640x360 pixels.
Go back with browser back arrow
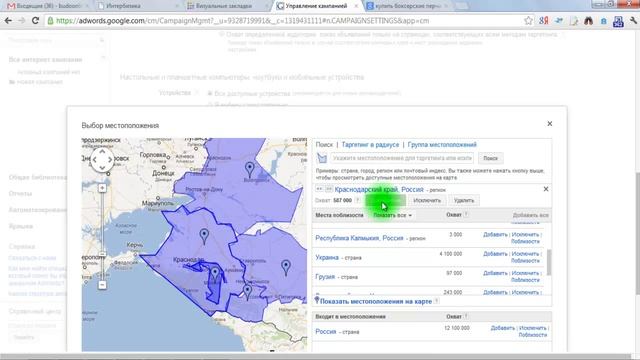8,20
